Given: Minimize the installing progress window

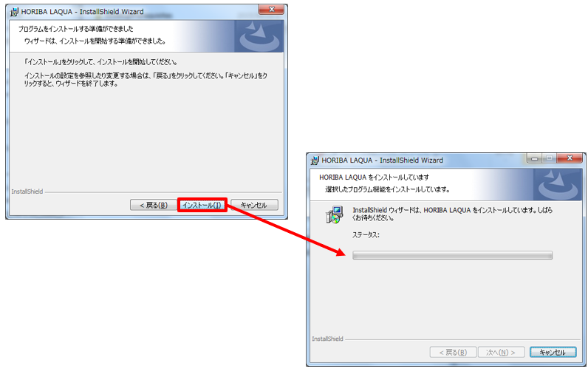Looking at the screenshot, I should pos(534,158).
